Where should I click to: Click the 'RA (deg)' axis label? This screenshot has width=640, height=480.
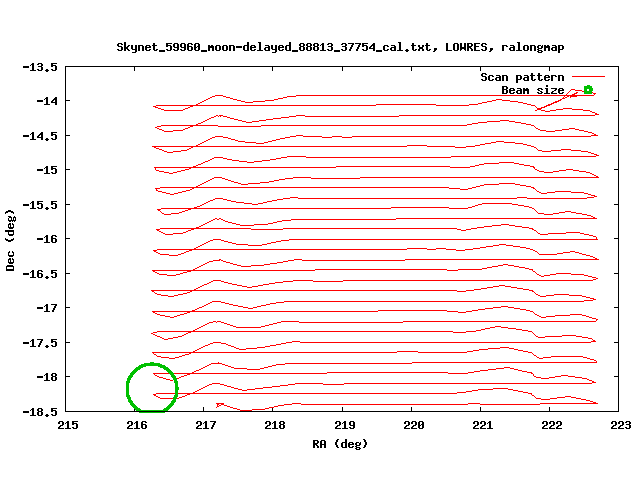click(x=340, y=444)
